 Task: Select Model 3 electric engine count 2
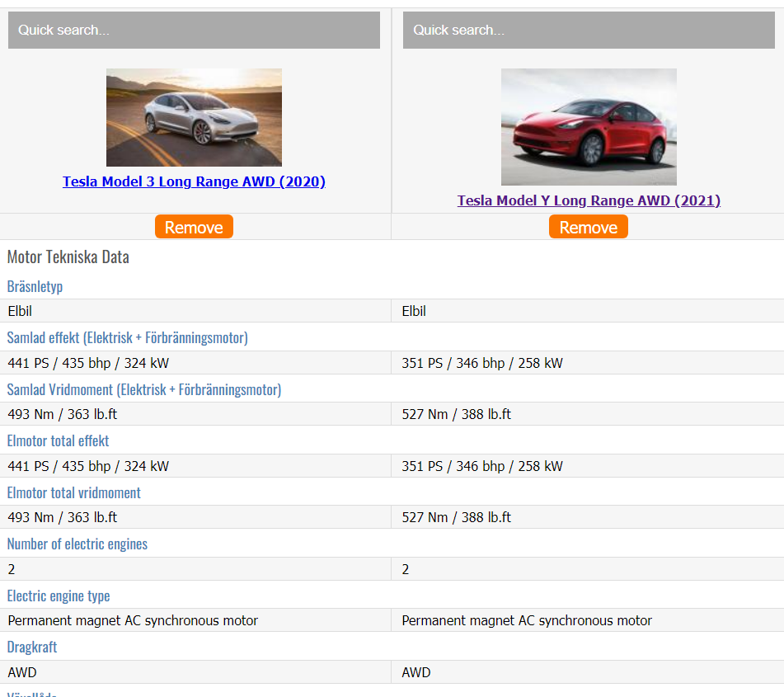coord(195,569)
